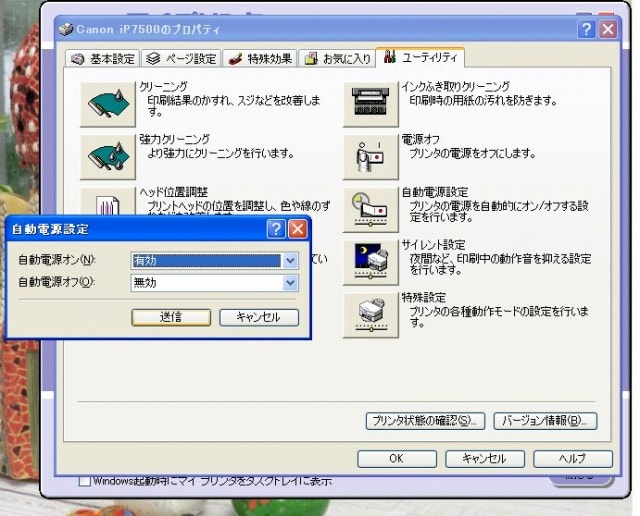Click the 強力クリーニング deep cleaning icon
This screenshot has height=516, width=640.
click(x=107, y=156)
